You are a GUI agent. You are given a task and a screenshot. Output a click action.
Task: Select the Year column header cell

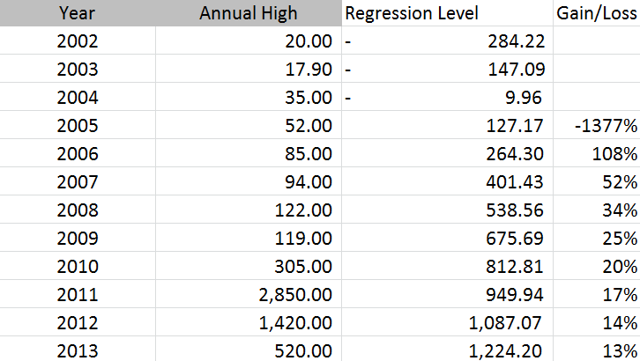point(78,13)
